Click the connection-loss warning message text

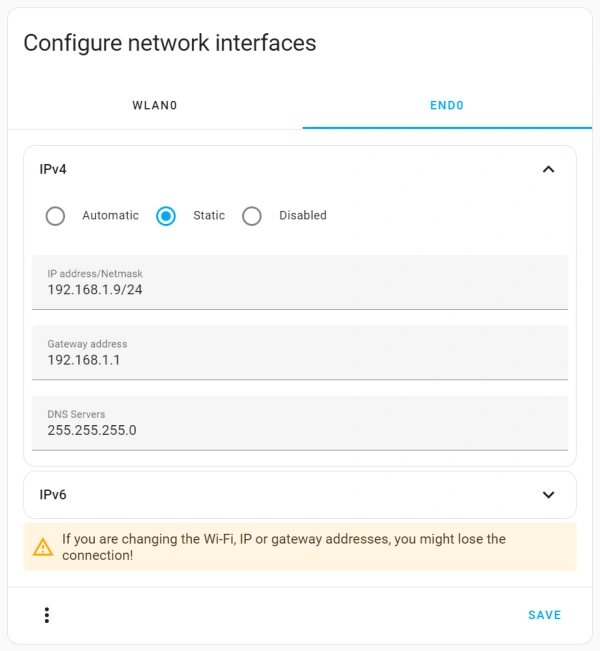point(284,547)
